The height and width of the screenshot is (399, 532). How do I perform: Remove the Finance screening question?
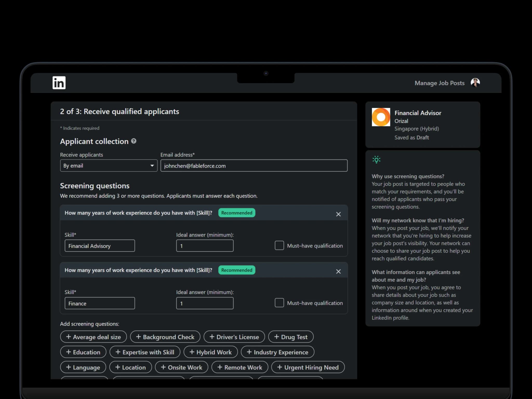point(338,271)
